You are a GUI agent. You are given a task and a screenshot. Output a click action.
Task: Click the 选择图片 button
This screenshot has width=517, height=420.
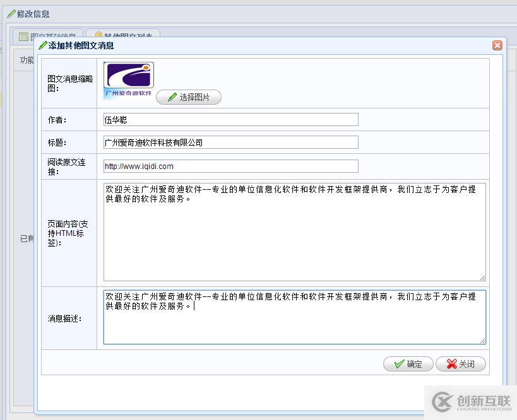[x=189, y=97]
